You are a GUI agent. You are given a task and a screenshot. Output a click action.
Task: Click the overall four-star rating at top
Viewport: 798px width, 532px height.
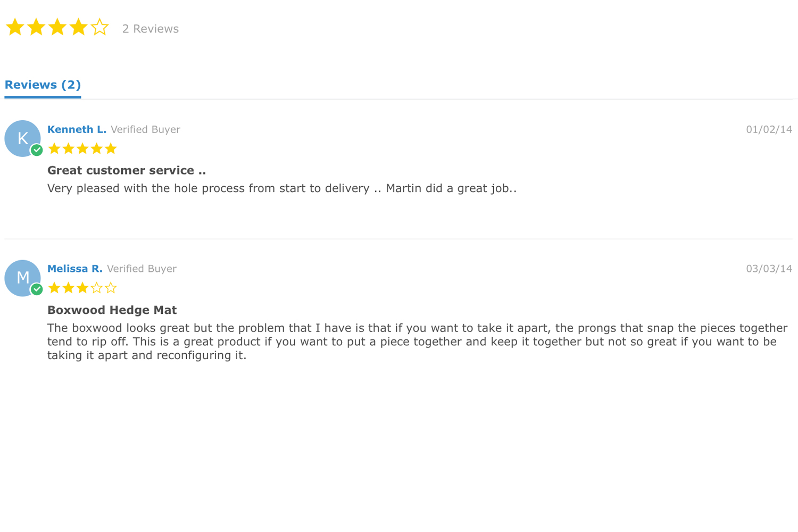point(57,27)
